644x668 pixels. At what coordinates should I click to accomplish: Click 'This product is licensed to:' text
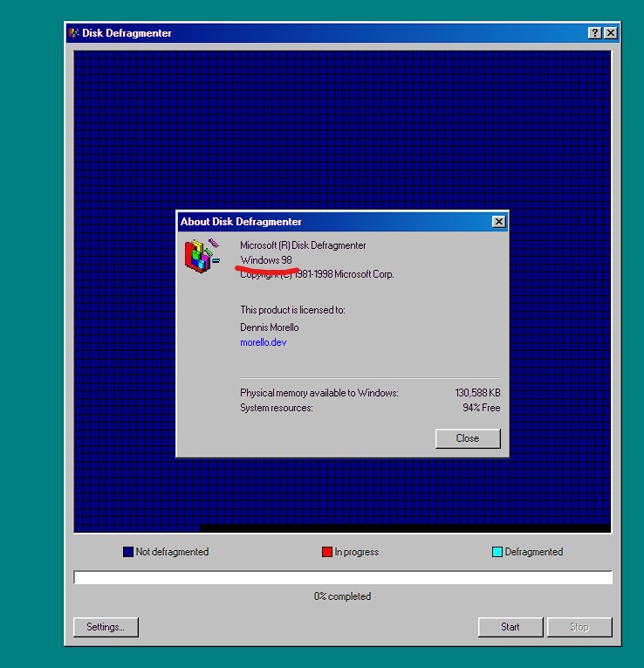[292, 310]
